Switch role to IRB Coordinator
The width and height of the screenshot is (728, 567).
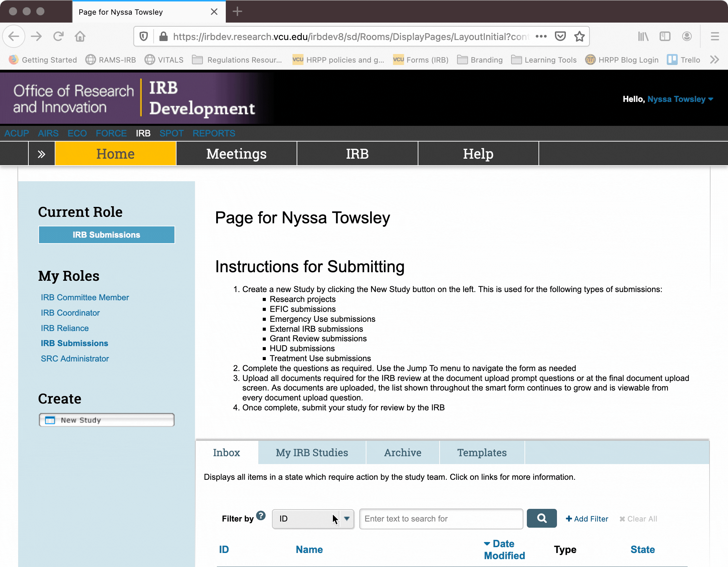click(x=70, y=313)
